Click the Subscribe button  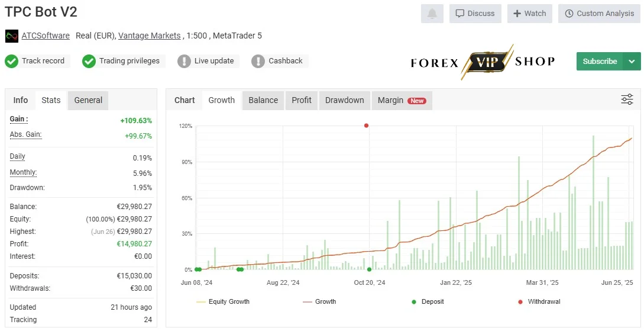coord(600,61)
